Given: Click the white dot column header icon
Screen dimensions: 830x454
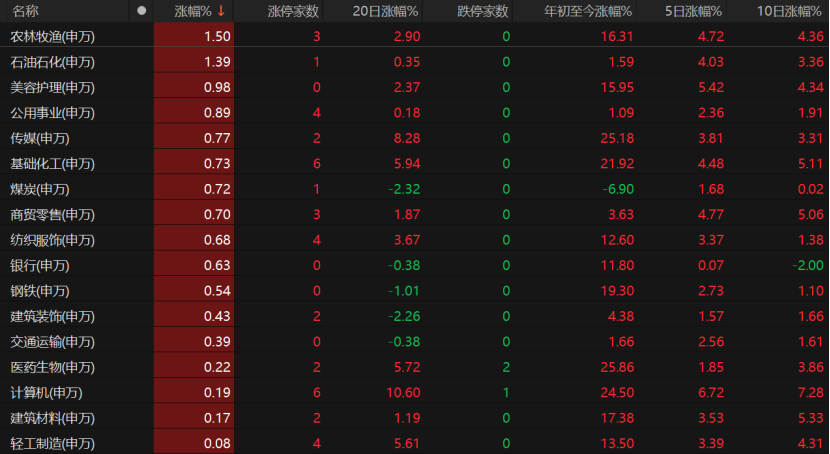Looking at the screenshot, I should (141, 11).
